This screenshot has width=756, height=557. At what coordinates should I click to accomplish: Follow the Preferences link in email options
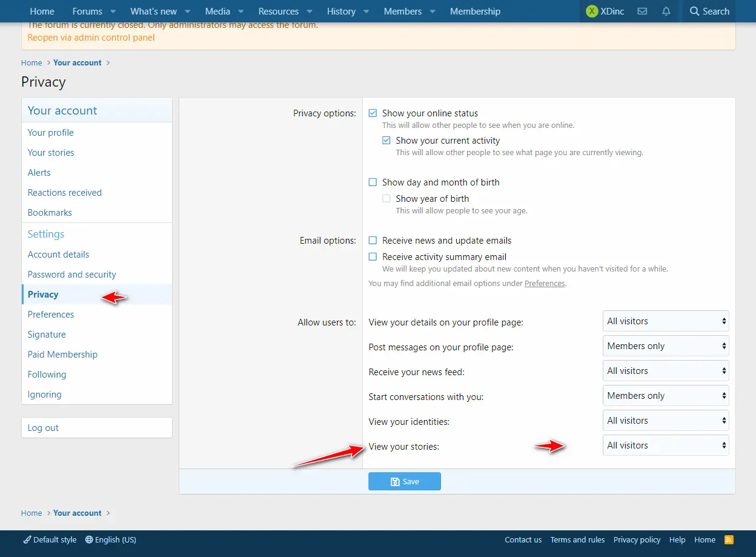tap(545, 284)
